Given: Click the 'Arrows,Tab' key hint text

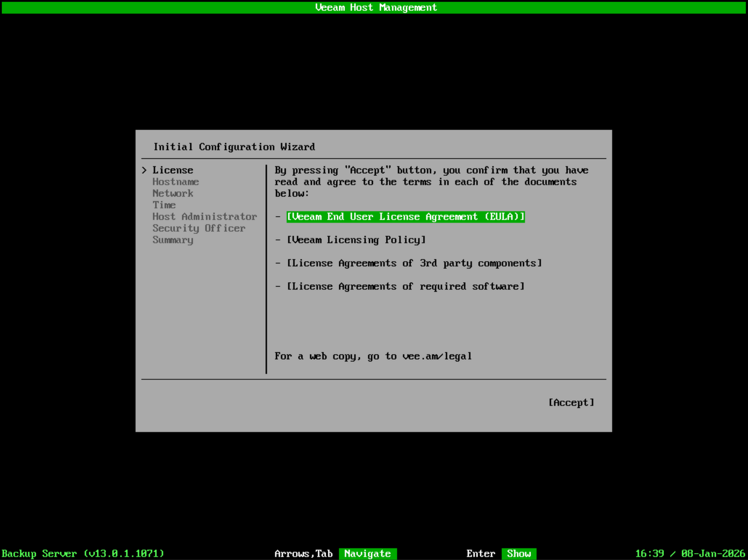Looking at the screenshot, I should click(303, 554).
